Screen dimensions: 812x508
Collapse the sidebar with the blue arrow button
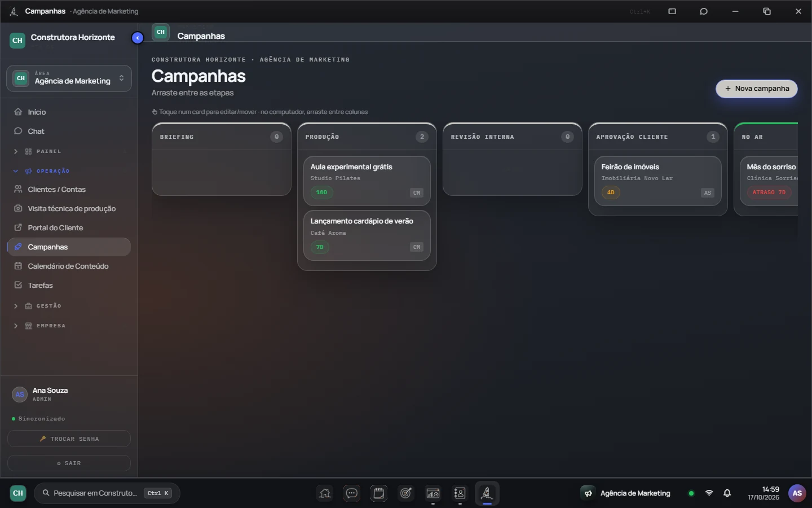coord(138,38)
